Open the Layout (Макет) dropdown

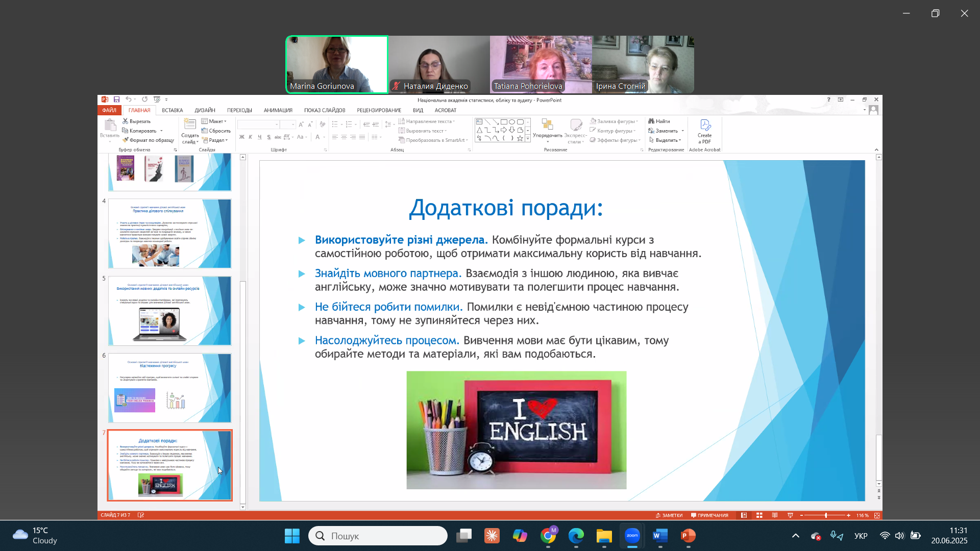214,121
